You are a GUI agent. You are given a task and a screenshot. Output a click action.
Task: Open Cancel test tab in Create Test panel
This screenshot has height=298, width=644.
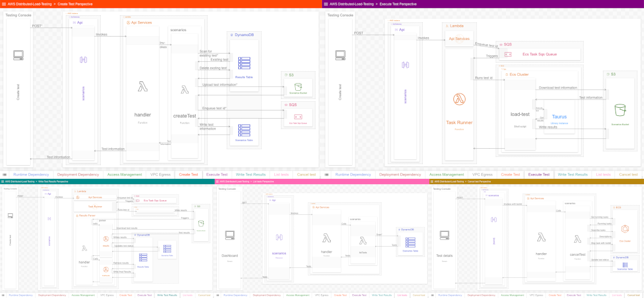point(307,174)
